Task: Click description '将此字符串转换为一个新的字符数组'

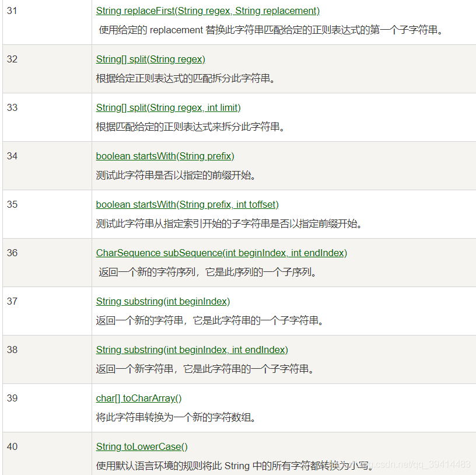Action: [x=176, y=418]
